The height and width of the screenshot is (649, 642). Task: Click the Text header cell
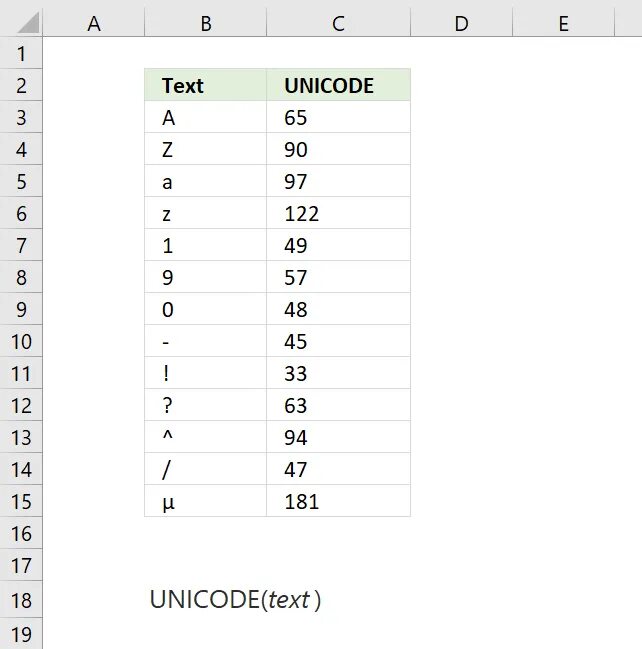tap(205, 85)
